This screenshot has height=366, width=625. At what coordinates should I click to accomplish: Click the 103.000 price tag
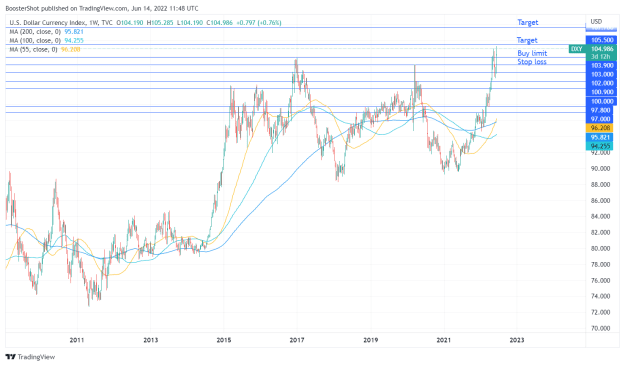point(601,75)
